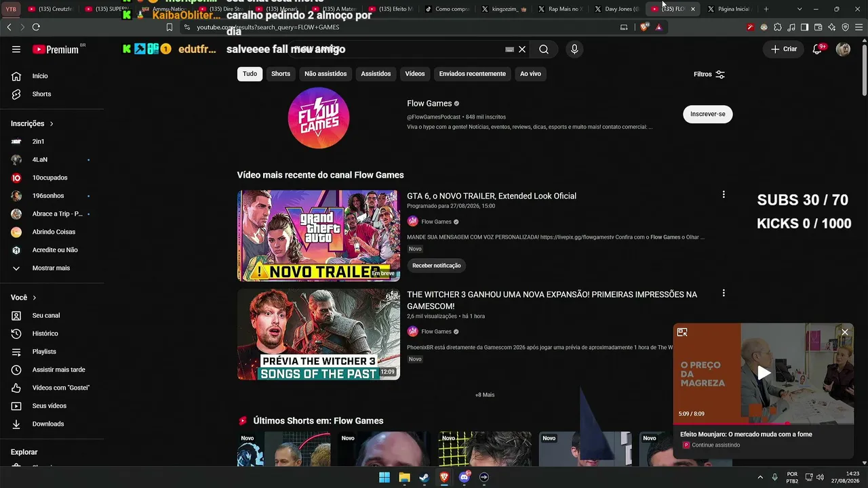Close the Efeito Mounjaro miniplayer
The width and height of the screenshot is (868, 488).
[845, 332]
